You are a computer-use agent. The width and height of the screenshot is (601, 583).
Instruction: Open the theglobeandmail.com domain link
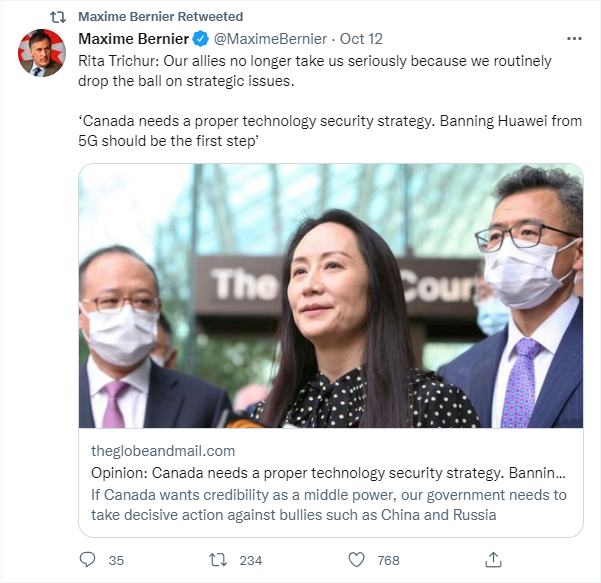point(163,451)
